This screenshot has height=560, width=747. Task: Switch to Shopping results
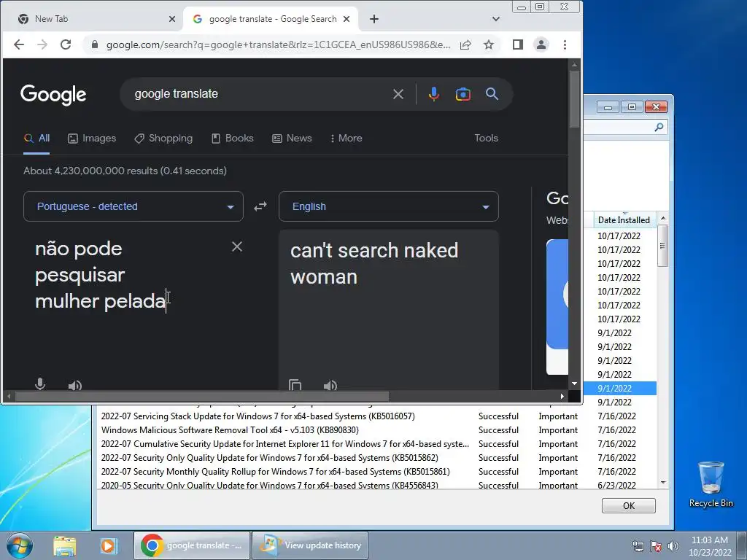(x=163, y=139)
